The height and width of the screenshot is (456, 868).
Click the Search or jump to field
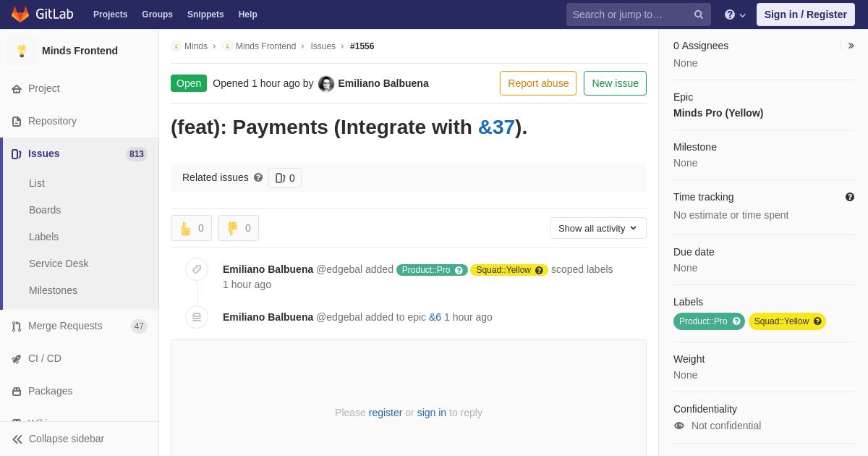pyautogui.click(x=639, y=14)
